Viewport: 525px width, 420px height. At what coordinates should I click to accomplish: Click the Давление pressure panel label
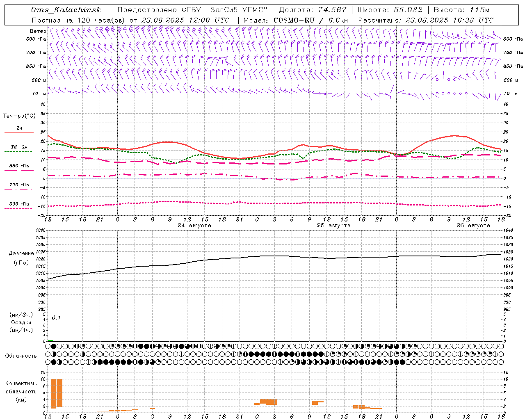tap(21, 253)
